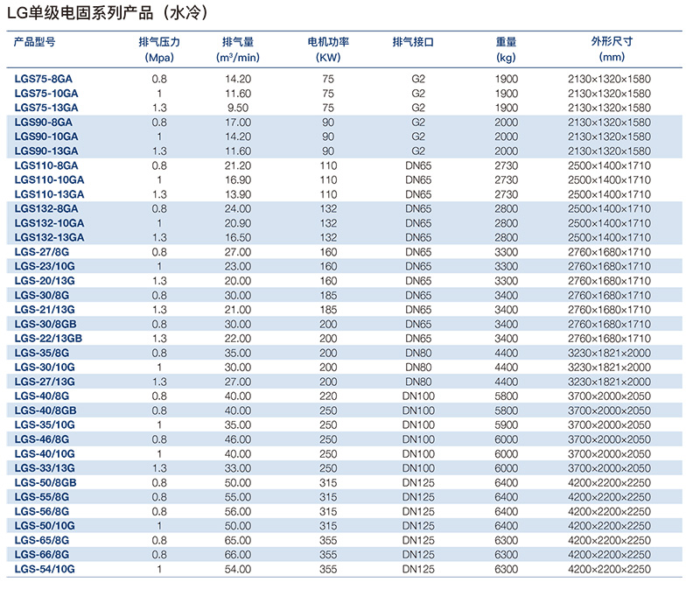Select model LGS132-13GA

point(49,238)
